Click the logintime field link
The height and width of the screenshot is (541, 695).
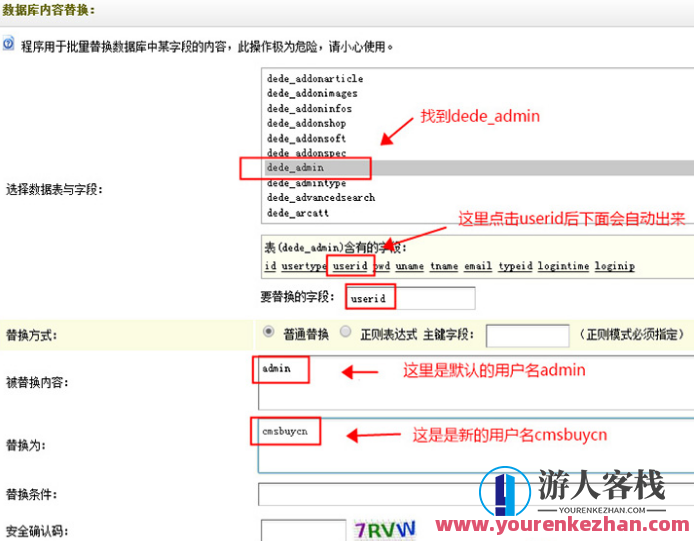(x=563, y=266)
